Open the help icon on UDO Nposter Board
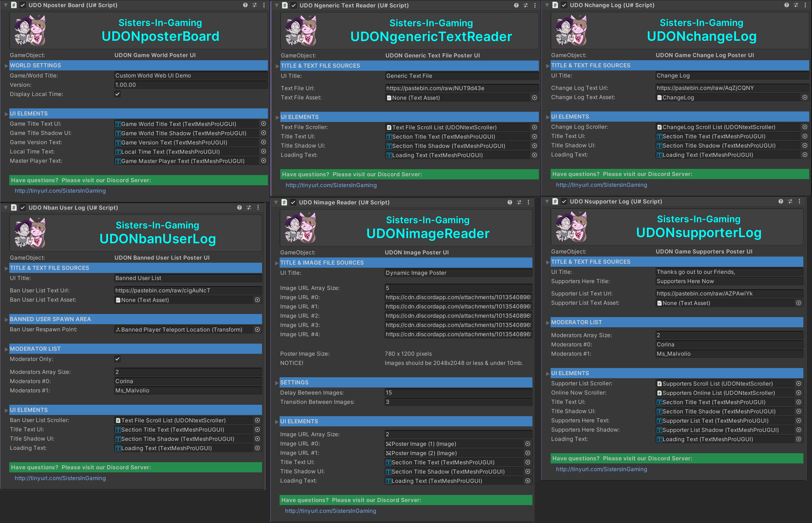 coord(245,5)
